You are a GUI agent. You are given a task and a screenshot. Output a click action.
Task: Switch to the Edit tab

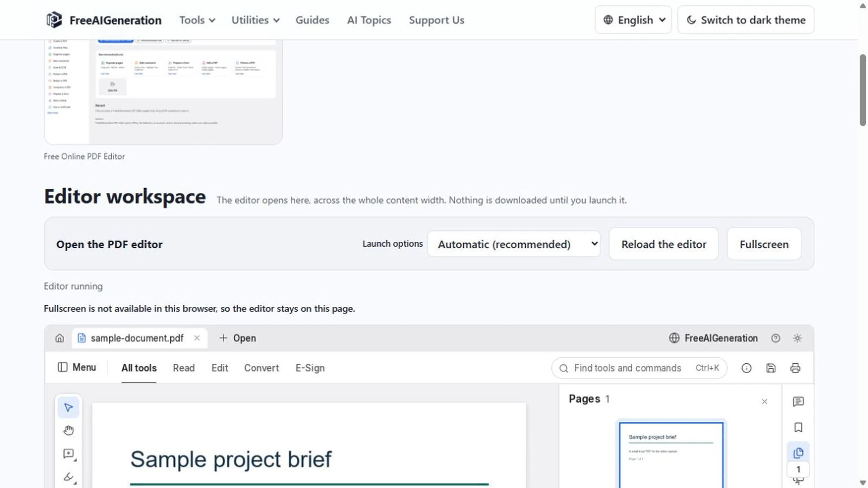pyautogui.click(x=220, y=368)
